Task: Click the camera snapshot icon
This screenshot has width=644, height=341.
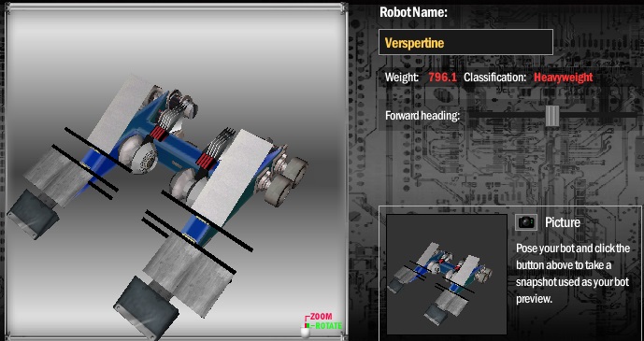Action: [526, 222]
